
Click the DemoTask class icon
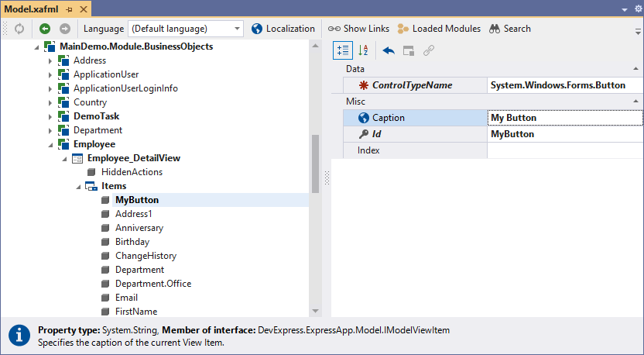coord(63,116)
